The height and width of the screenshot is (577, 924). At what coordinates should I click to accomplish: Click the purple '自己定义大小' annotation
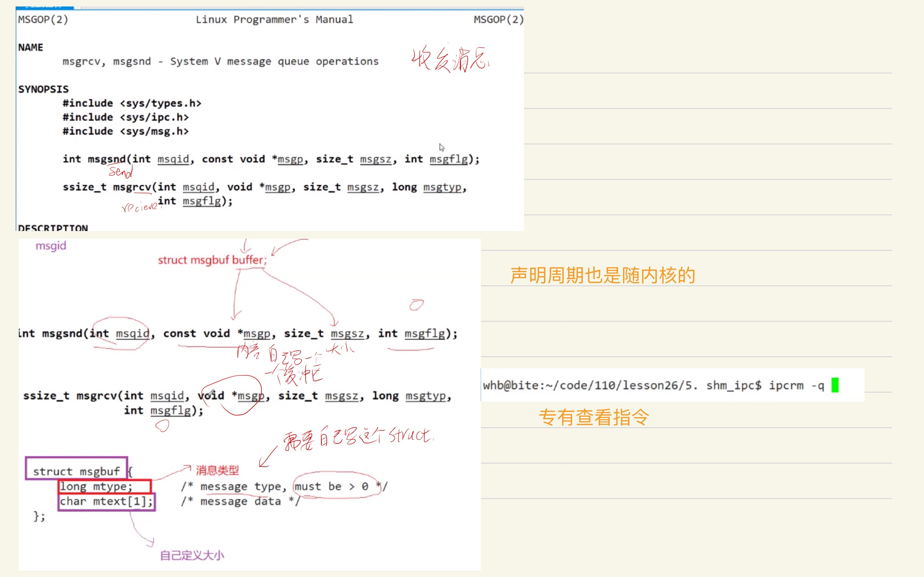[x=192, y=556]
